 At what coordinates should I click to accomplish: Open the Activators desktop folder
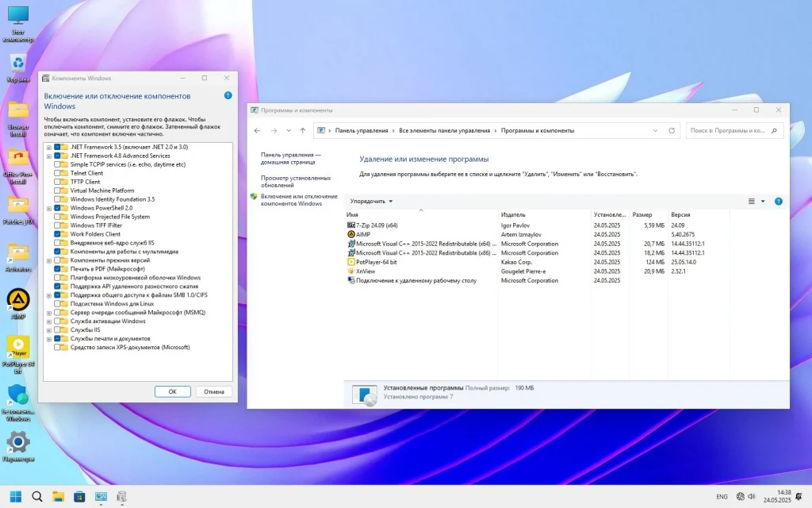[x=17, y=252]
